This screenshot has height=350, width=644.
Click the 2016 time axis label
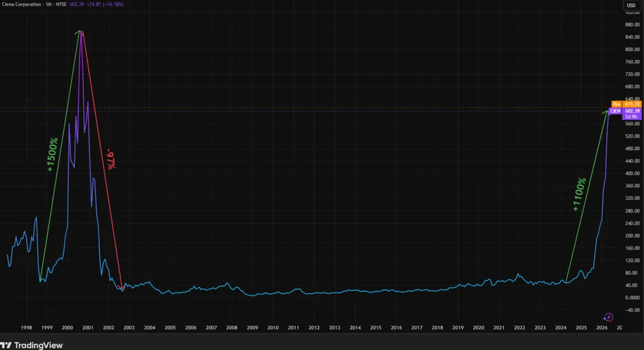(397, 327)
